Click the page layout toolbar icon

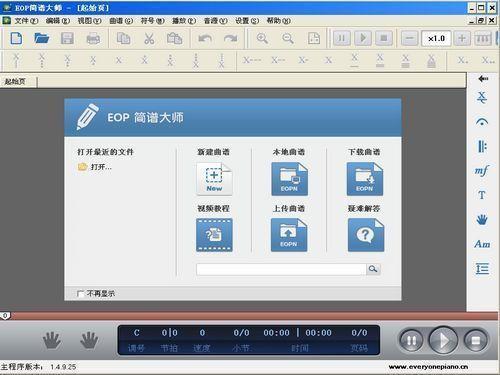click(314, 38)
